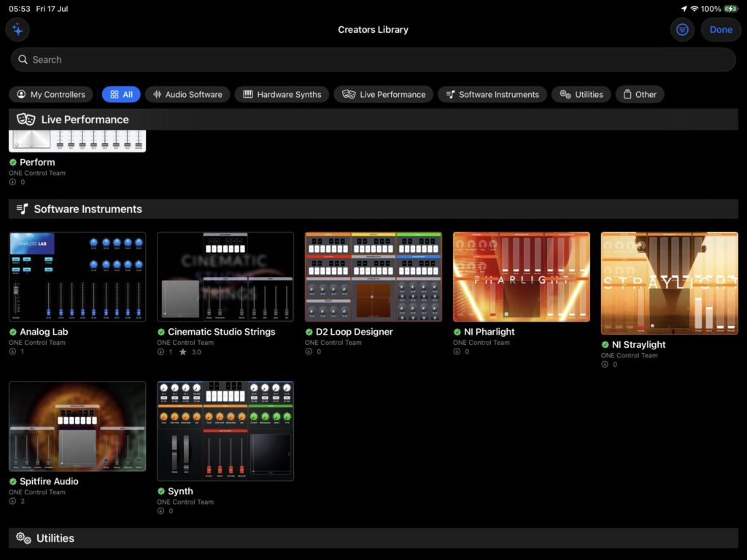Click download icon under Perform

point(13,182)
